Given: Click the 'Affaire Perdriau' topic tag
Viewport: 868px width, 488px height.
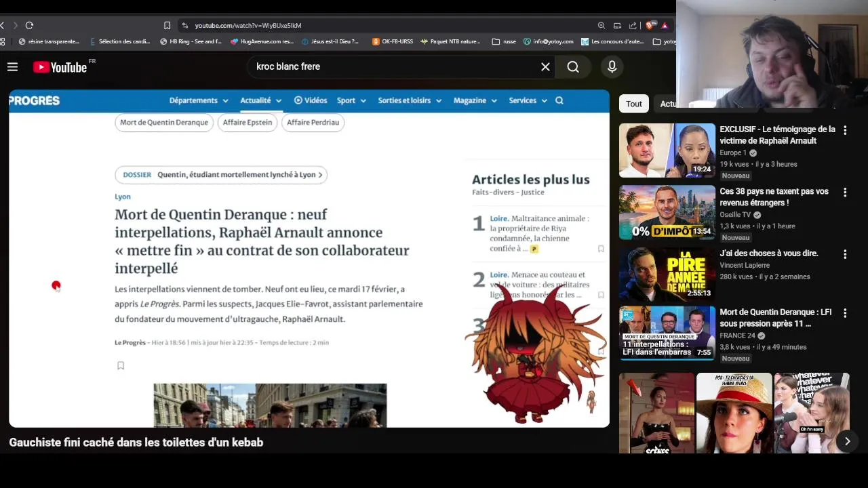Looking at the screenshot, I should click(313, 122).
